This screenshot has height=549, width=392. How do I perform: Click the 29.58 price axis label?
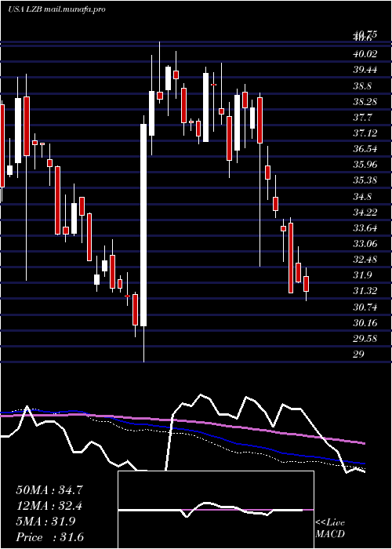365,339
